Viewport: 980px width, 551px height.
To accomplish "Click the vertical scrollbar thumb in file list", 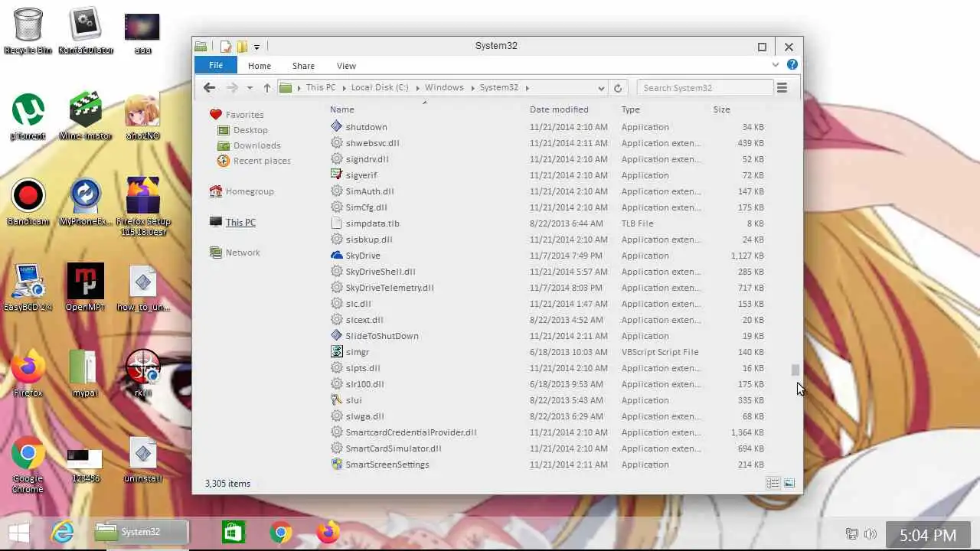I will click(795, 370).
